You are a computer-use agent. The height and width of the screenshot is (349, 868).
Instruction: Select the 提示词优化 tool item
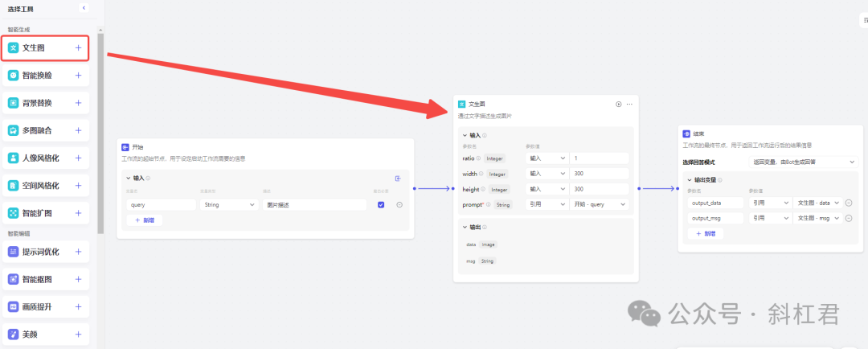(x=45, y=252)
